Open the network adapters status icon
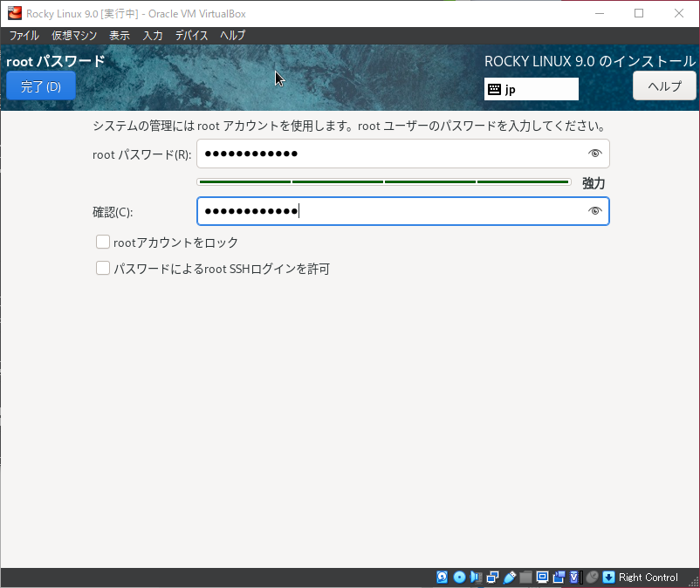 pos(492,577)
